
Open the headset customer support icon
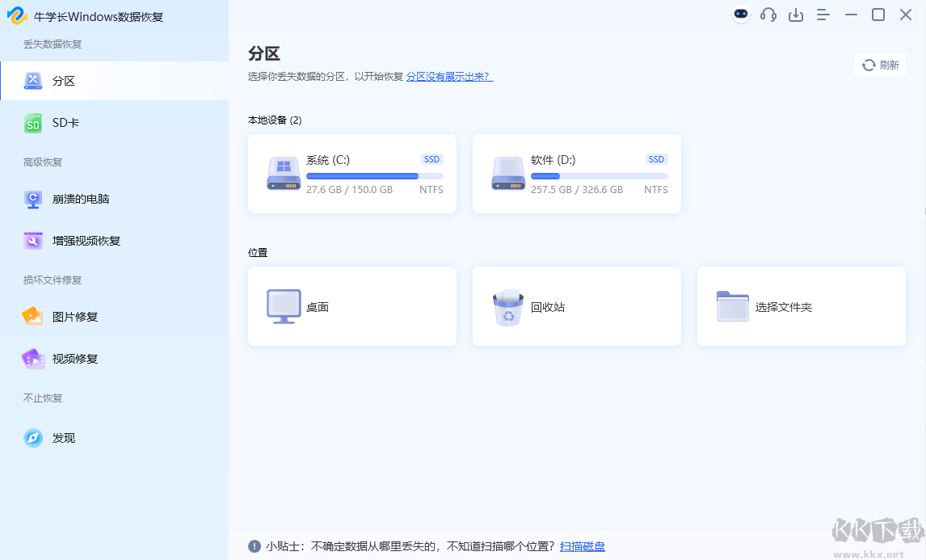(768, 15)
